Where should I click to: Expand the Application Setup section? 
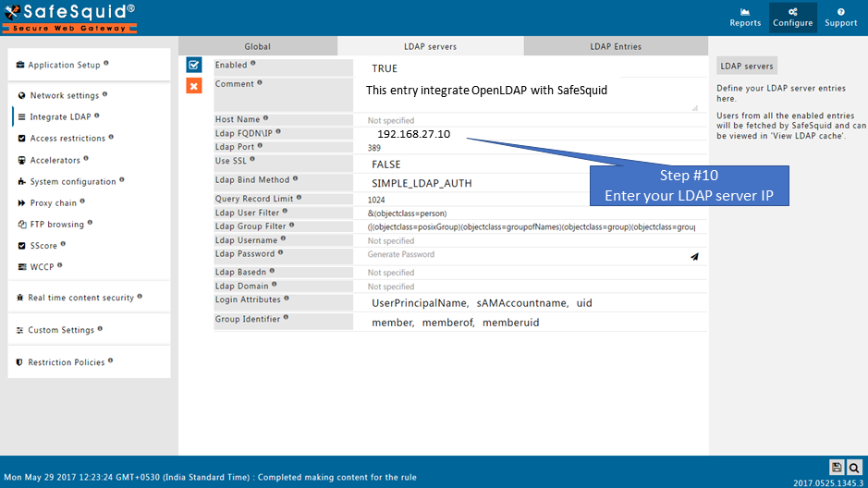(x=63, y=66)
